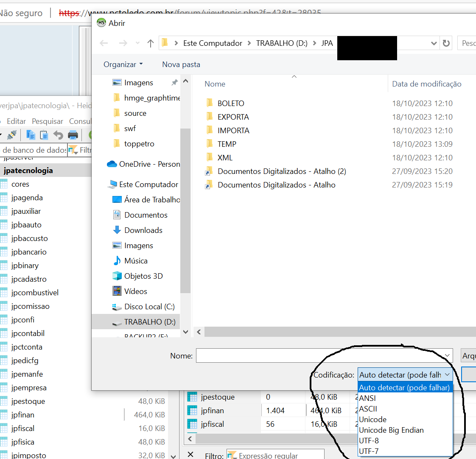The height and width of the screenshot is (459, 476).
Task: Choose Unicode Big Endian encoding
Action: [405, 430]
